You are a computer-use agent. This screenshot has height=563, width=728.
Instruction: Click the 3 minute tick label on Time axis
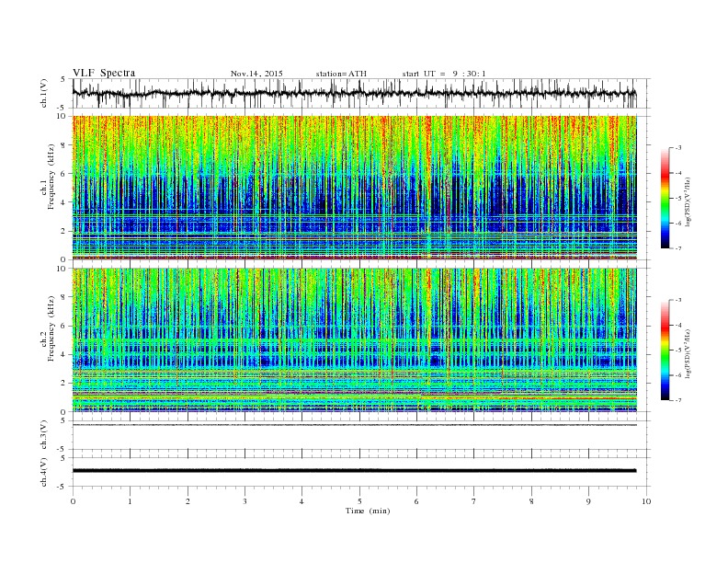245,501
